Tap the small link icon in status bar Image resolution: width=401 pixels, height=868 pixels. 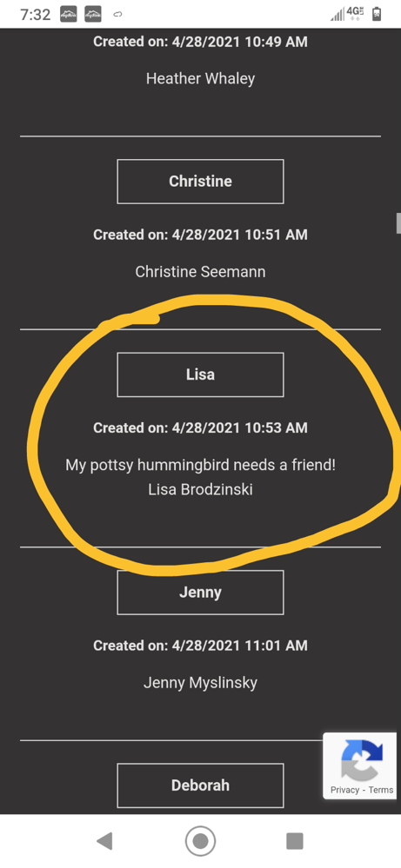pyautogui.click(x=117, y=15)
